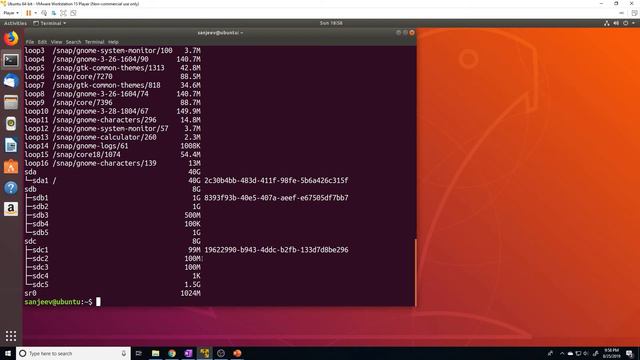Expand the Ubuntu system menu arrow
The width and height of the screenshot is (640, 360).
[633, 23]
